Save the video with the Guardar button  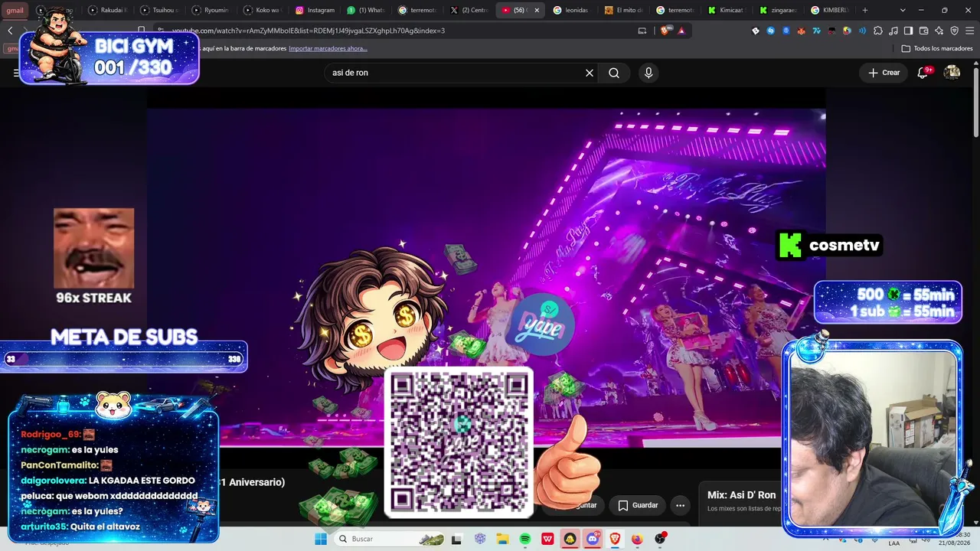[x=638, y=505]
